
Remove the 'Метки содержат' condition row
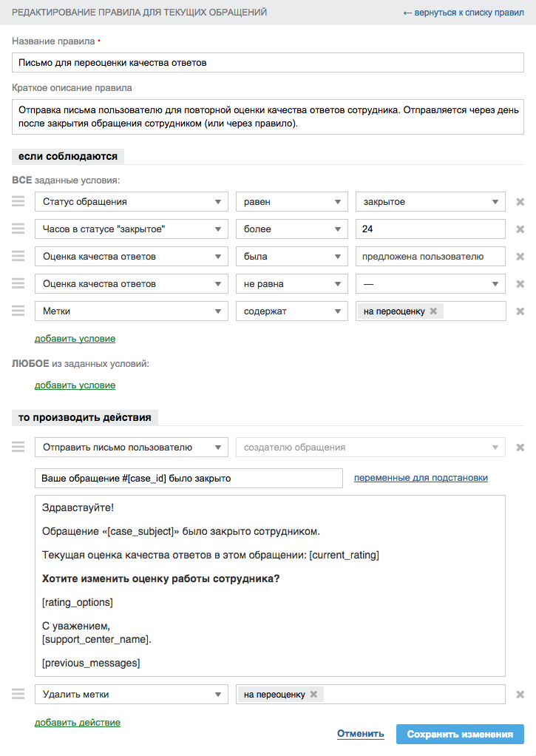[520, 311]
